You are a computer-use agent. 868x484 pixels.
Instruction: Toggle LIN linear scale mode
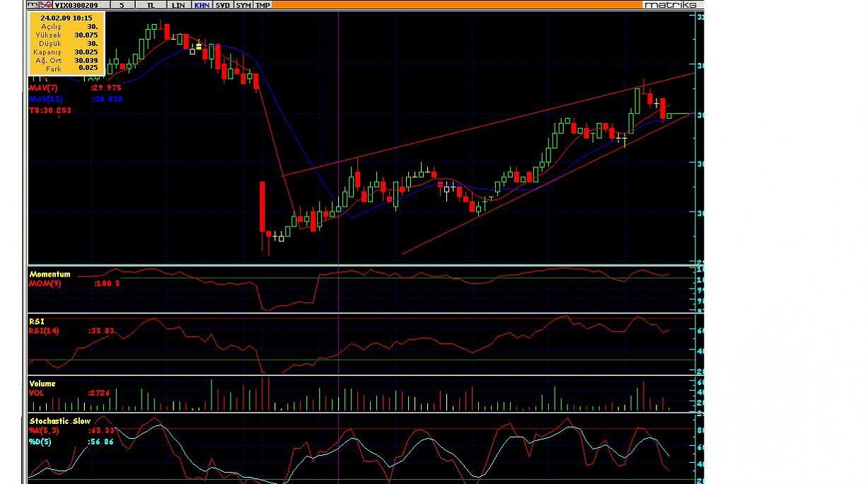click(178, 4)
